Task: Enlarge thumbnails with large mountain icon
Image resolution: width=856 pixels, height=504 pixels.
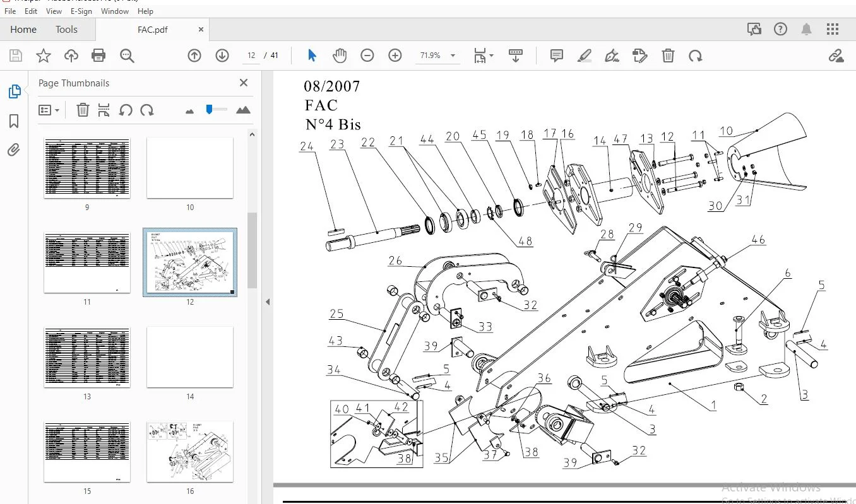Action: (243, 110)
